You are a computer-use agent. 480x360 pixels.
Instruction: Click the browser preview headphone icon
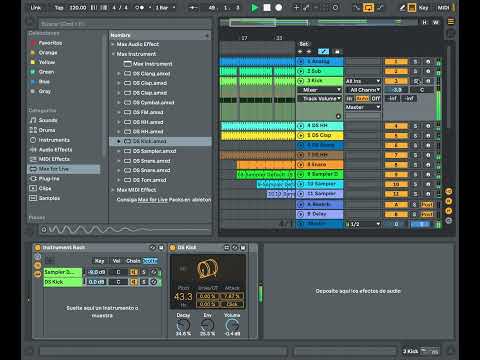[44, 230]
